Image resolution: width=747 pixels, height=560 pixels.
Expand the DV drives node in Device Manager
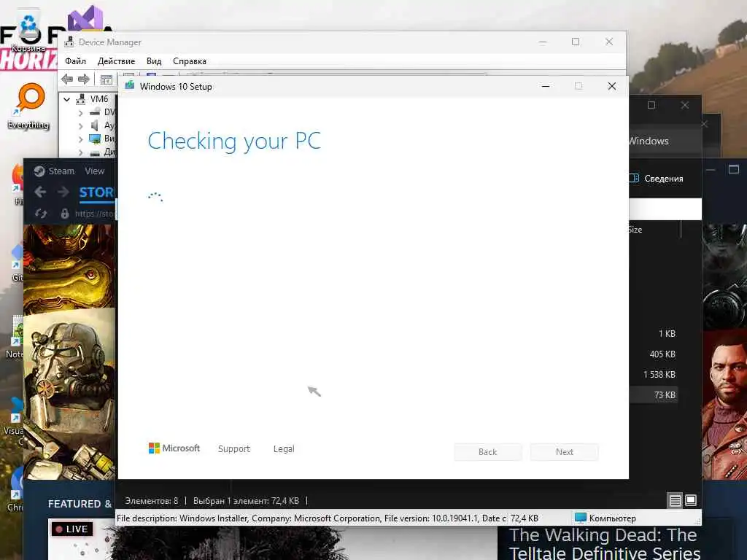80,113
